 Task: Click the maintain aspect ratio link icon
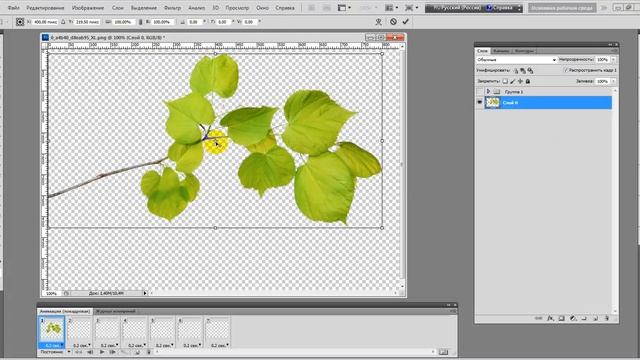click(x=140, y=22)
